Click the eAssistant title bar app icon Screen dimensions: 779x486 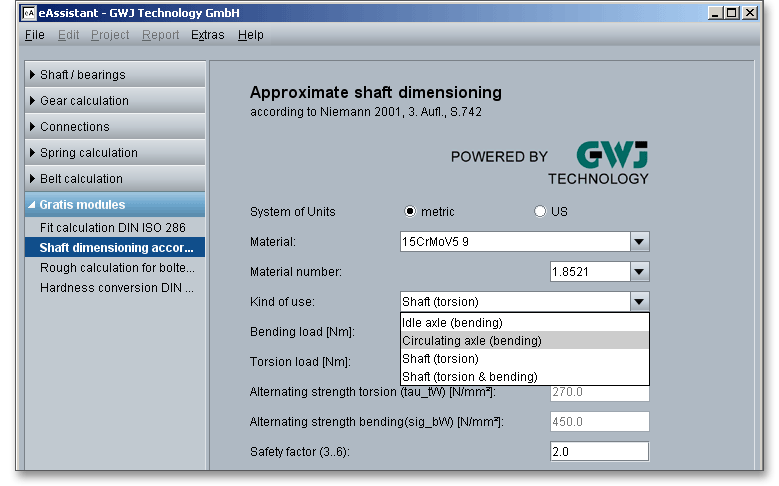pos(29,13)
